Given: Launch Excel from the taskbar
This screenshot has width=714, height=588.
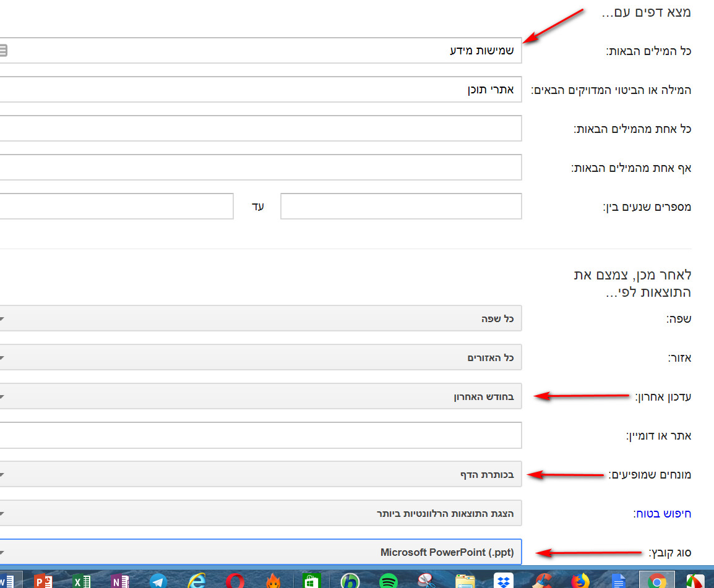Looking at the screenshot, I should tap(82, 581).
